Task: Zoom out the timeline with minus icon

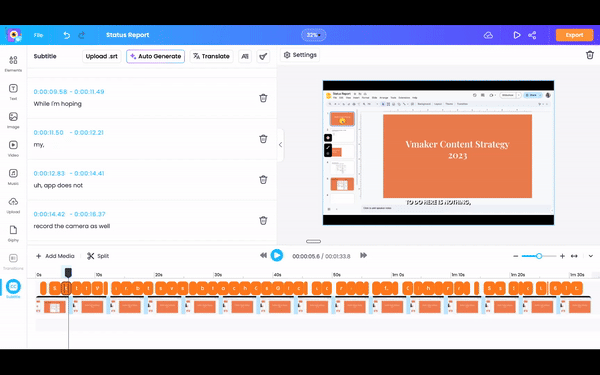Action: click(x=515, y=256)
